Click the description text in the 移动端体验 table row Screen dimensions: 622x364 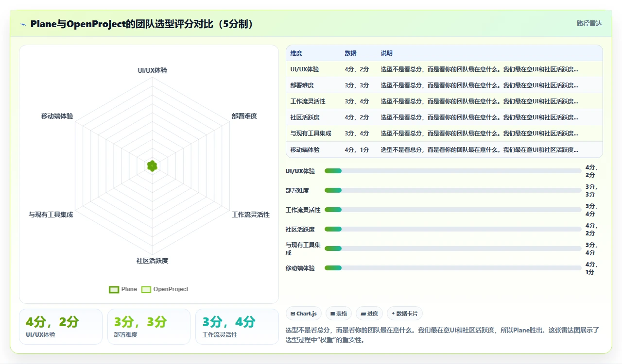(x=480, y=149)
